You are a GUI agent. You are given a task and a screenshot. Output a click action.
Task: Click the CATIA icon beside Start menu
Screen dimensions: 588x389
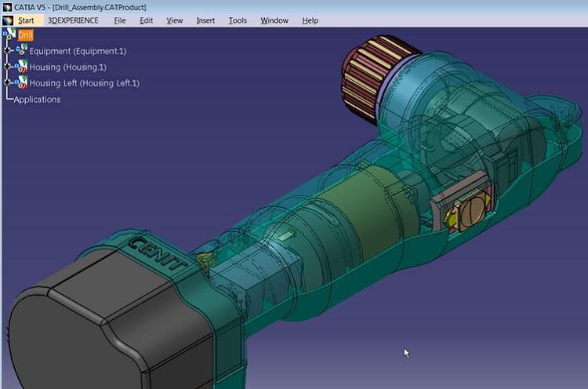click(x=8, y=20)
